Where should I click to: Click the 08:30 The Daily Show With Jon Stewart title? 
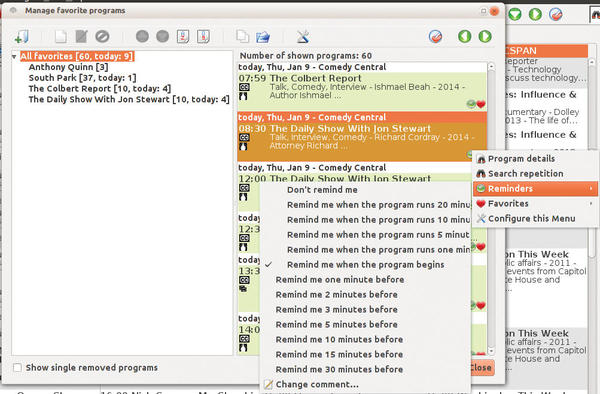click(x=350, y=129)
